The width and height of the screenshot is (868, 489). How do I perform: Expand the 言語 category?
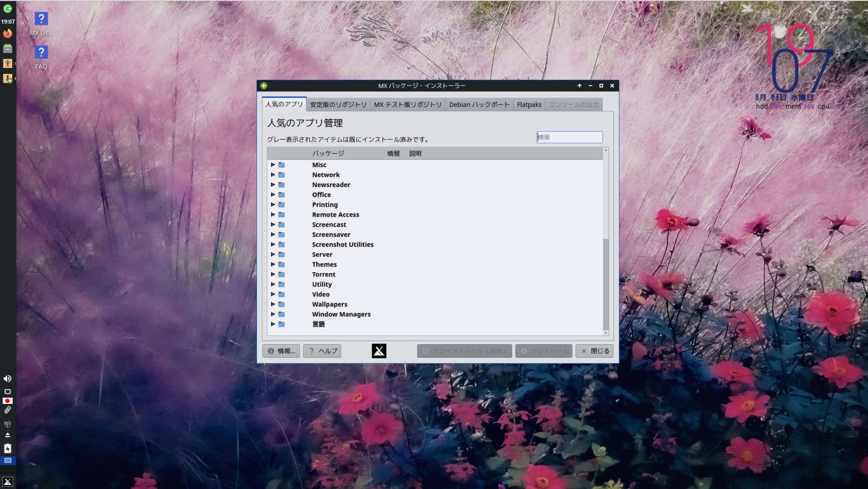pos(273,324)
